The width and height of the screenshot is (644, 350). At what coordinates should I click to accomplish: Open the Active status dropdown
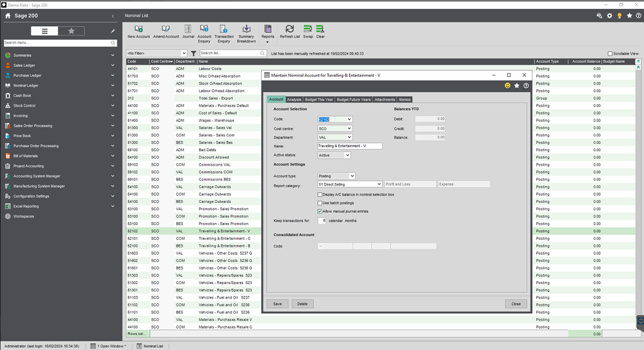tap(347, 156)
